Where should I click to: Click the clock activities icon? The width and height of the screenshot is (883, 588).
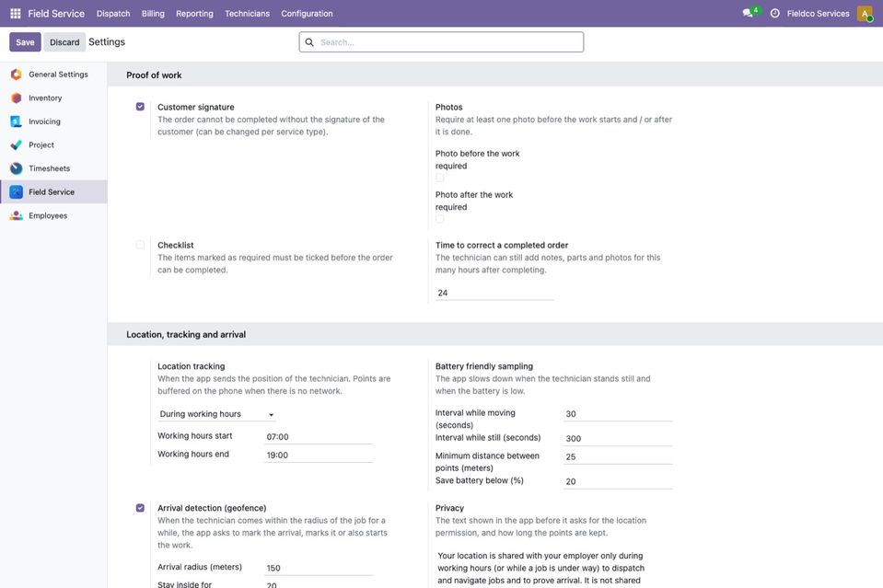[775, 13]
